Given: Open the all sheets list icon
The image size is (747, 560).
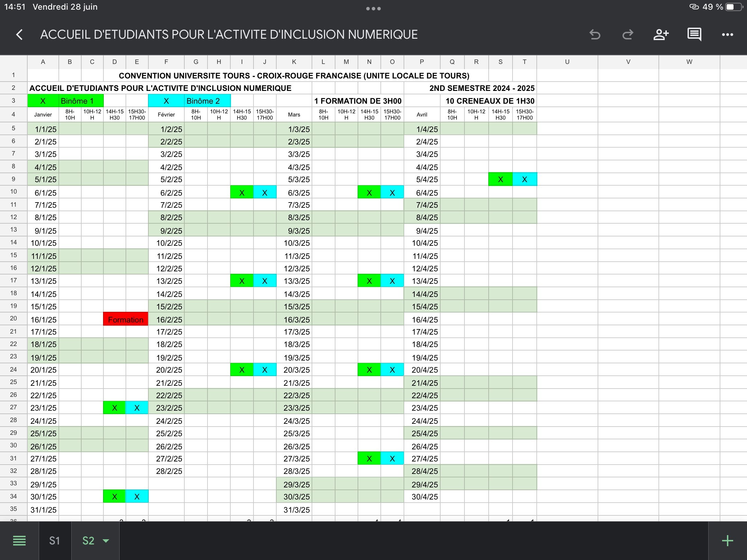Looking at the screenshot, I should [19, 541].
